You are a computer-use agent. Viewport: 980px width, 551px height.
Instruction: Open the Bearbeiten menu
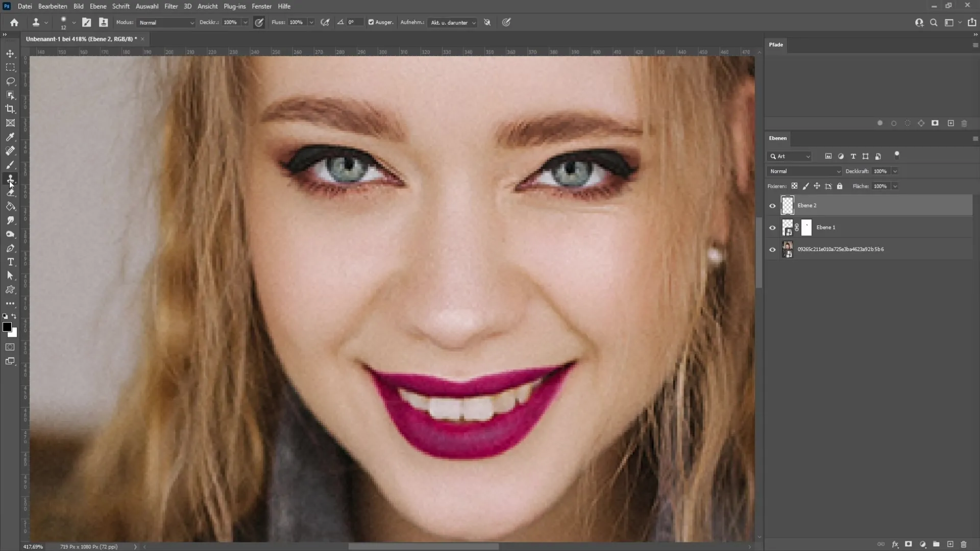pos(53,6)
